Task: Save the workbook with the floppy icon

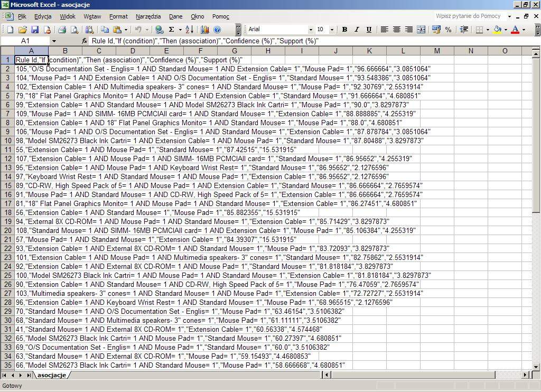Action: coord(35,30)
